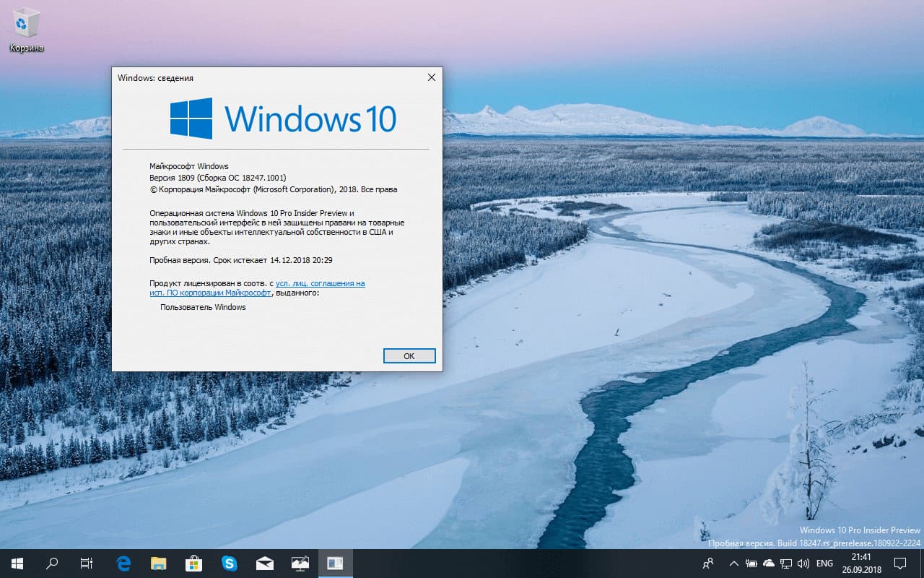This screenshot has width=924, height=578.
Task: Open the Start menu
Action: click(16, 564)
